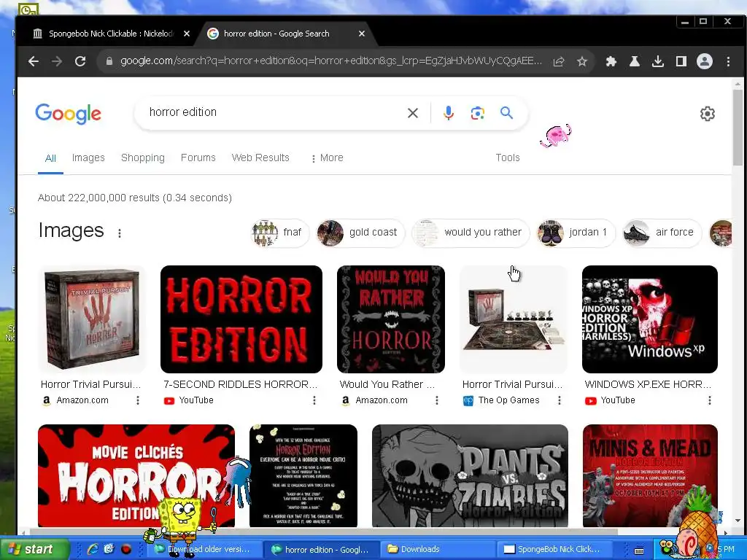Open Horror Trivial Pursuit Amazon box thumbnail
The width and height of the screenshot is (747, 560).
pyautogui.click(x=92, y=319)
